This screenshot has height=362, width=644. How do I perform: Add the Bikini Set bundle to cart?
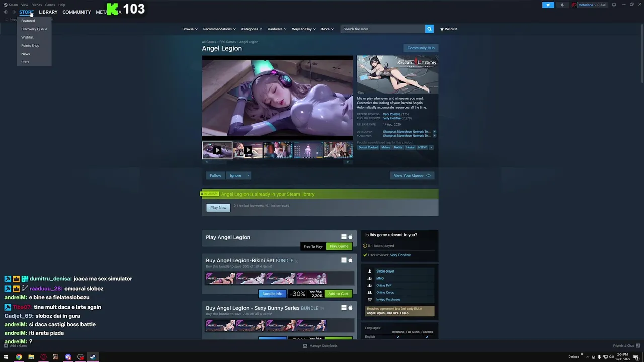click(x=338, y=294)
